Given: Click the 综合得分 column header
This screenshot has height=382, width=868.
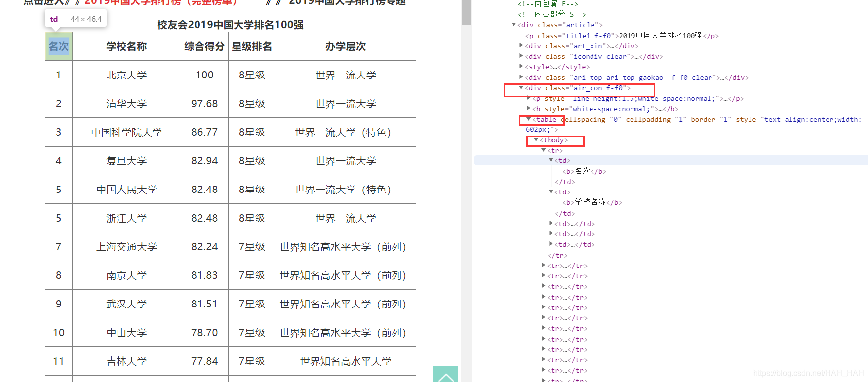Looking at the screenshot, I should 204,46.
